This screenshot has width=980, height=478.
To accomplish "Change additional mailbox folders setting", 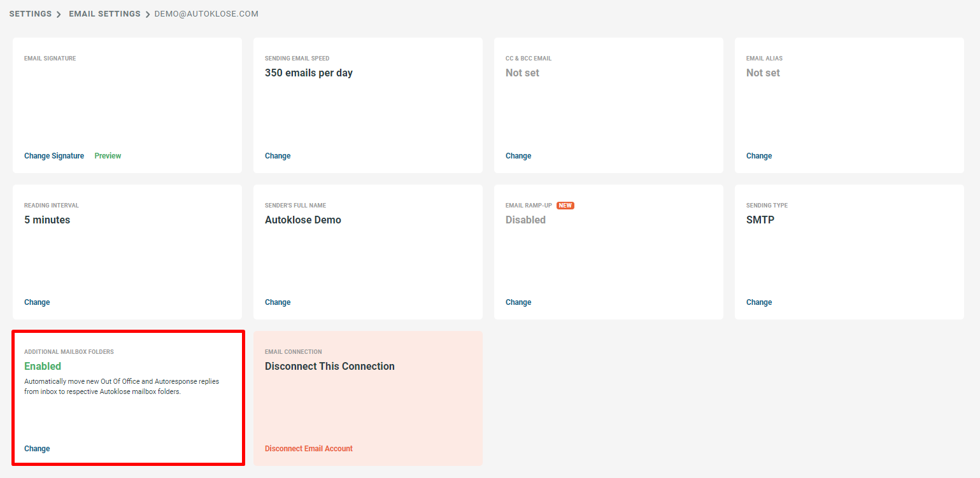I will click(x=37, y=449).
